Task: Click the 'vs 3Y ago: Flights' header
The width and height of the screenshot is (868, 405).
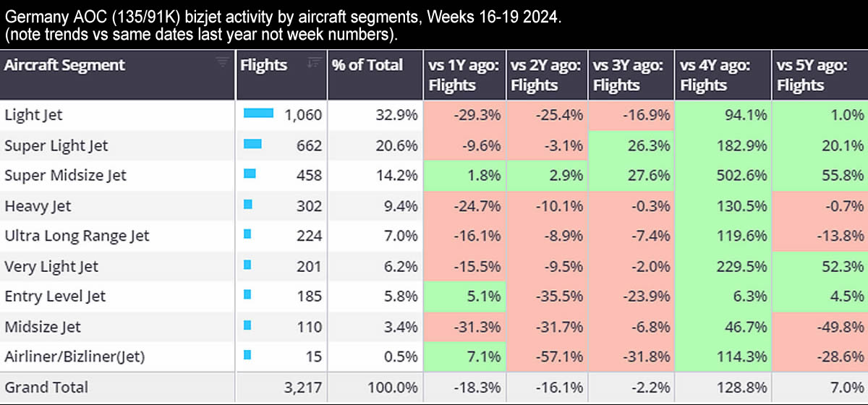Action: coord(628,74)
